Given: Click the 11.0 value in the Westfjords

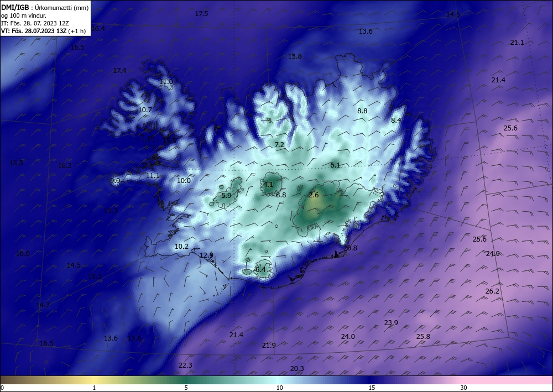Looking at the screenshot, I should [166, 82].
